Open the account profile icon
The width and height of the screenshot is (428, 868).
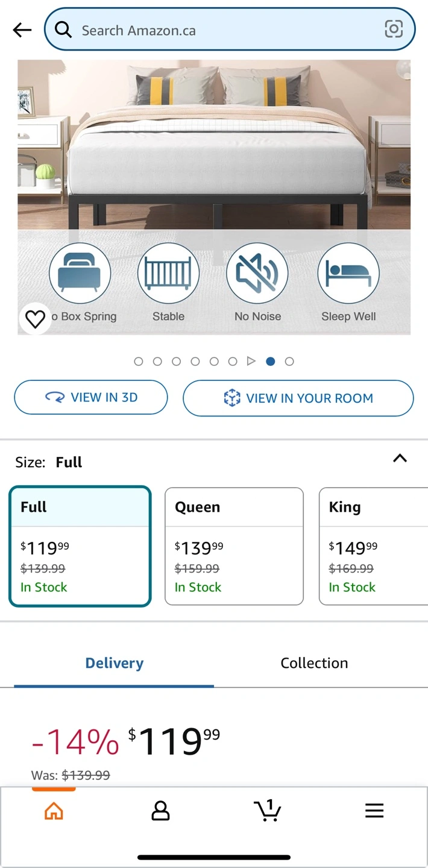coord(160,811)
